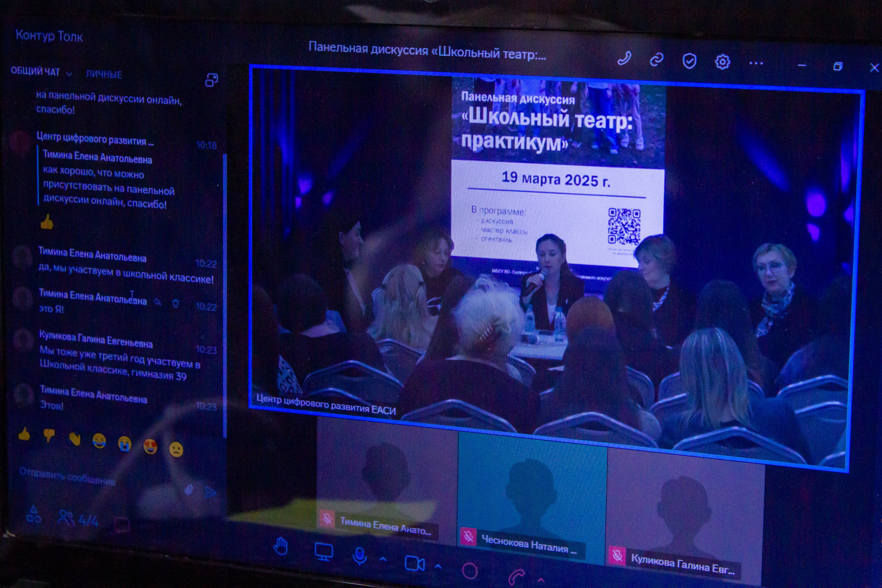This screenshot has height=588, width=882.
Task: Open security shield options
Action: 689,61
